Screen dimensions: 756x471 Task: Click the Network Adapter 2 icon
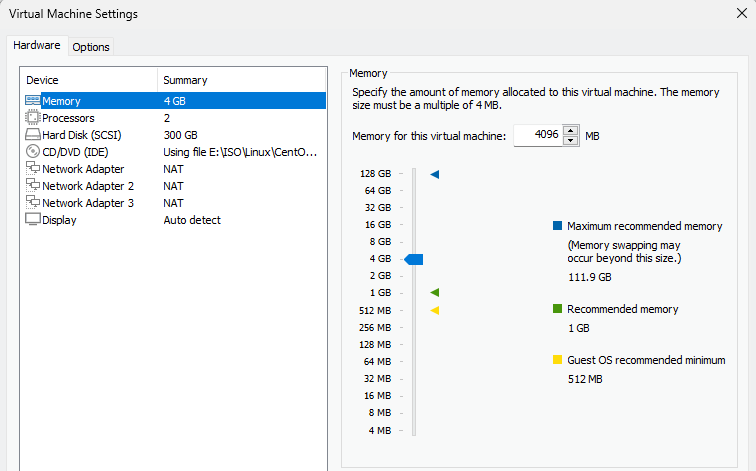33,186
